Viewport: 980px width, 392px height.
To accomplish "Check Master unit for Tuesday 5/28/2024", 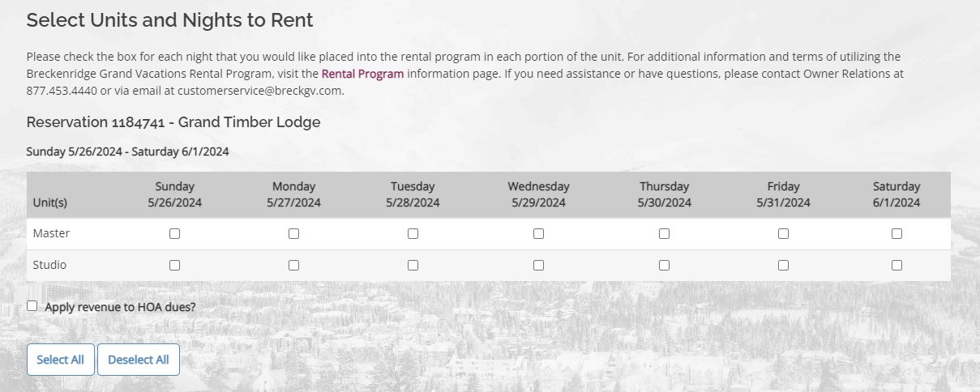I will pos(413,234).
